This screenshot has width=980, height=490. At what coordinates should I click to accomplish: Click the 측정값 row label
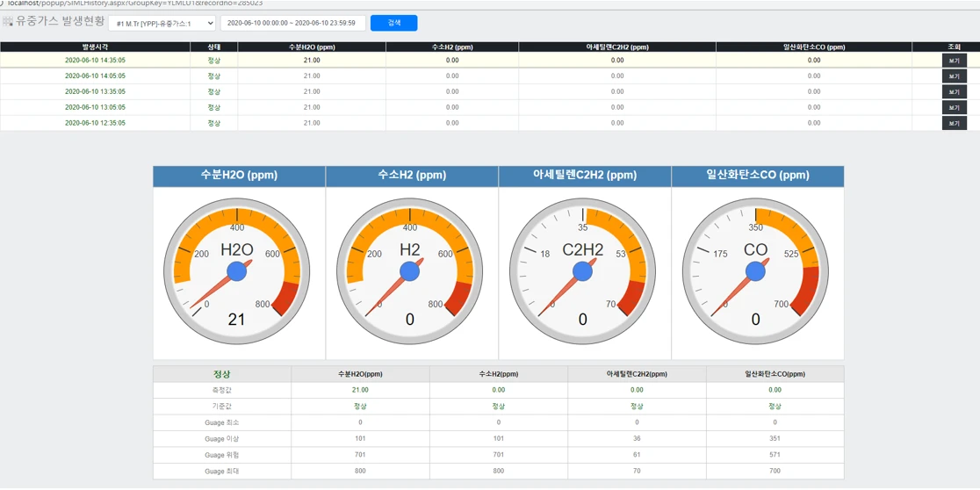[222, 390]
